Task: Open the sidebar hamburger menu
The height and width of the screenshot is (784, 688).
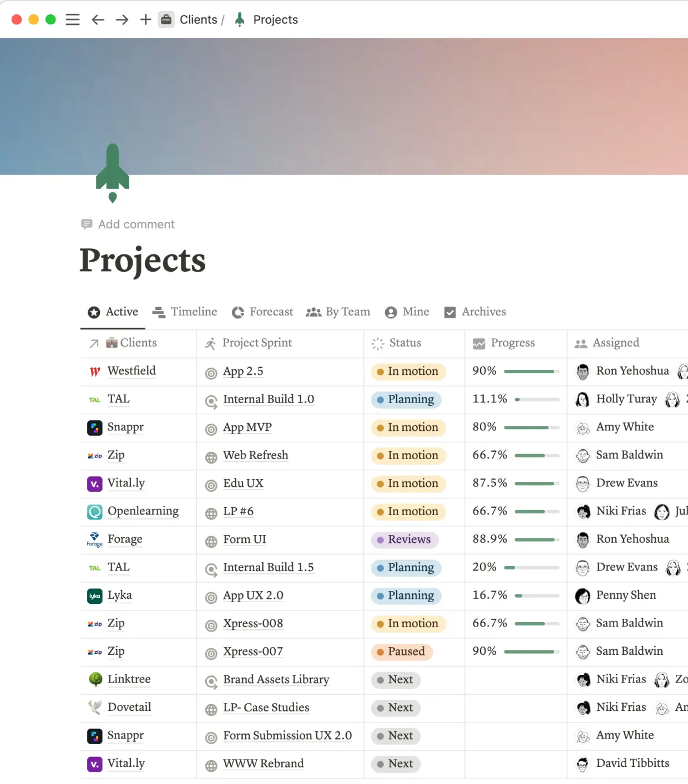Action: point(73,19)
